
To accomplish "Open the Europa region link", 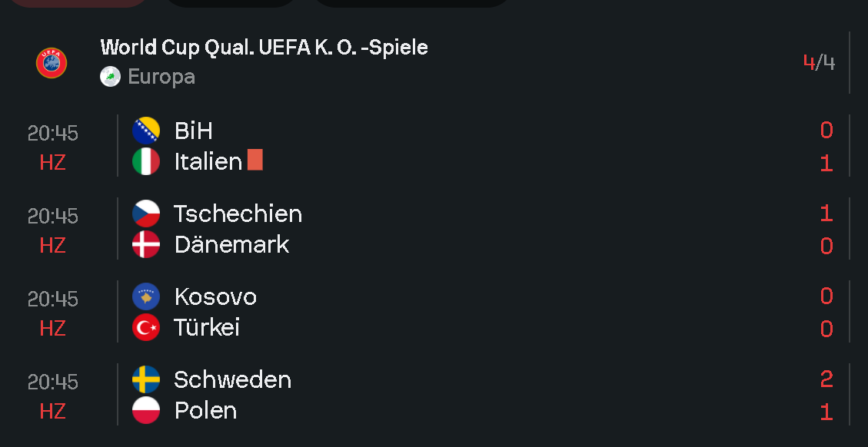I will click(161, 77).
